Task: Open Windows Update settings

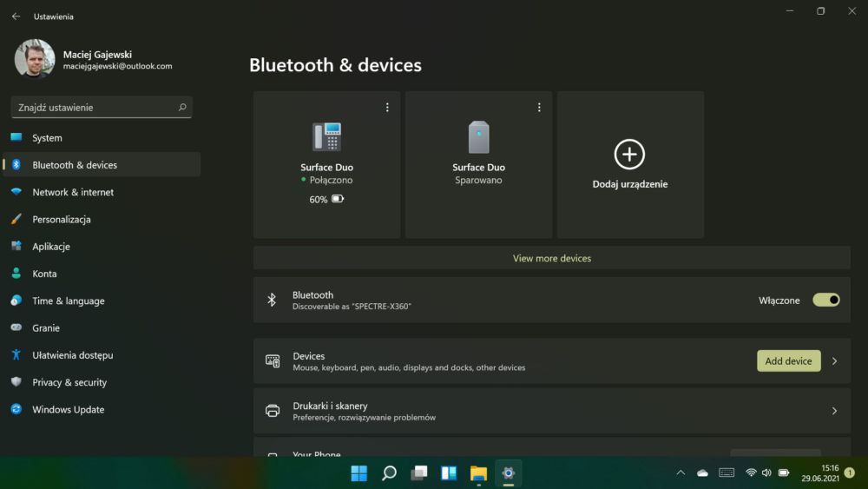Action: click(102, 409)
